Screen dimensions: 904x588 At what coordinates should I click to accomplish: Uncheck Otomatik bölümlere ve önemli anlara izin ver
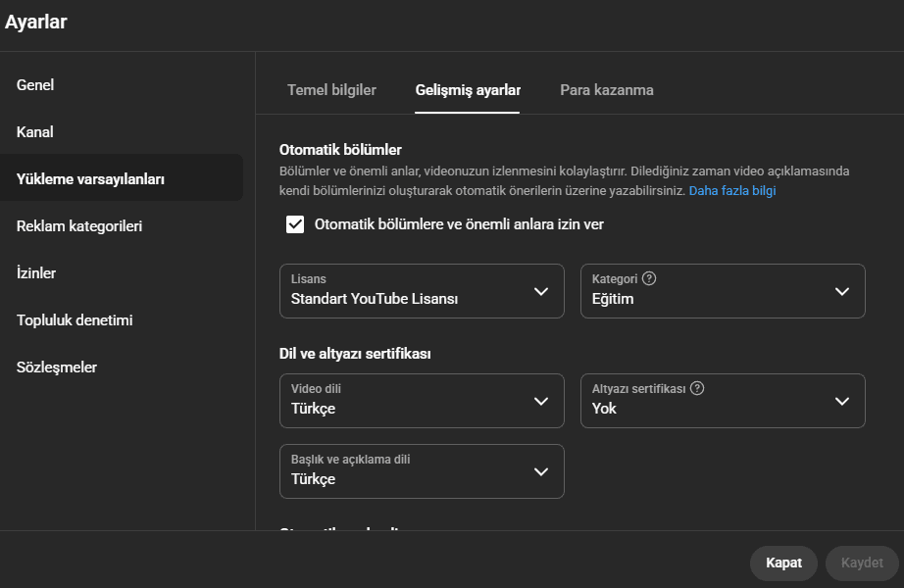295,224
